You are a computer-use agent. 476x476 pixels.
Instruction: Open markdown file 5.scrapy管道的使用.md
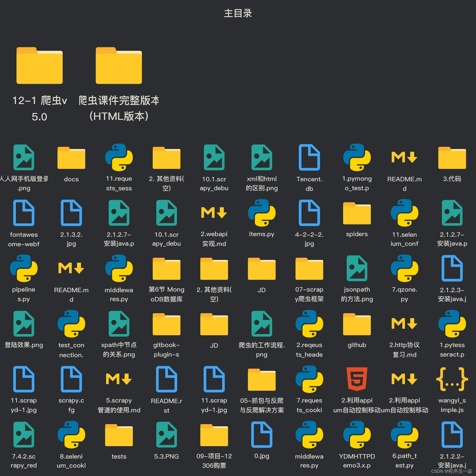click(119, 379)
